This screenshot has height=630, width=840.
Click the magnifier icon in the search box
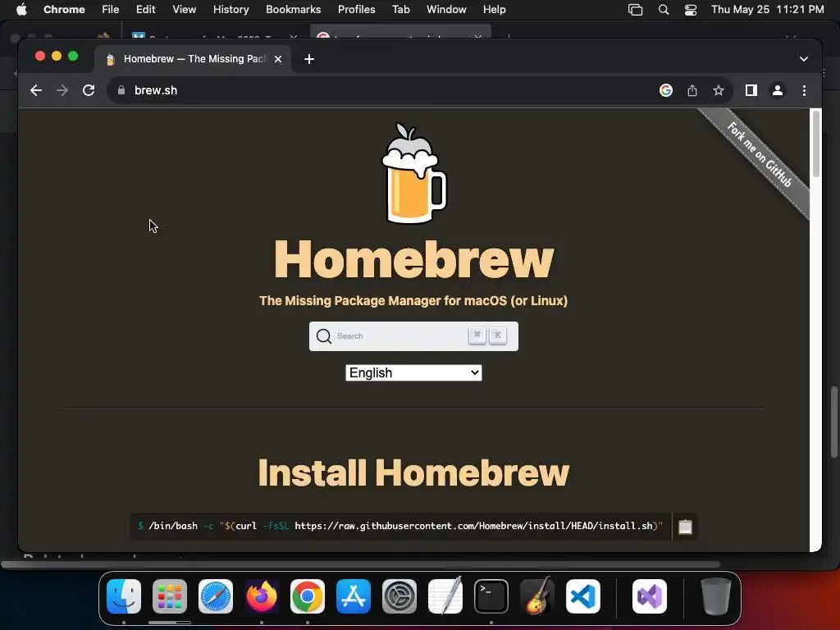point(323,336)
